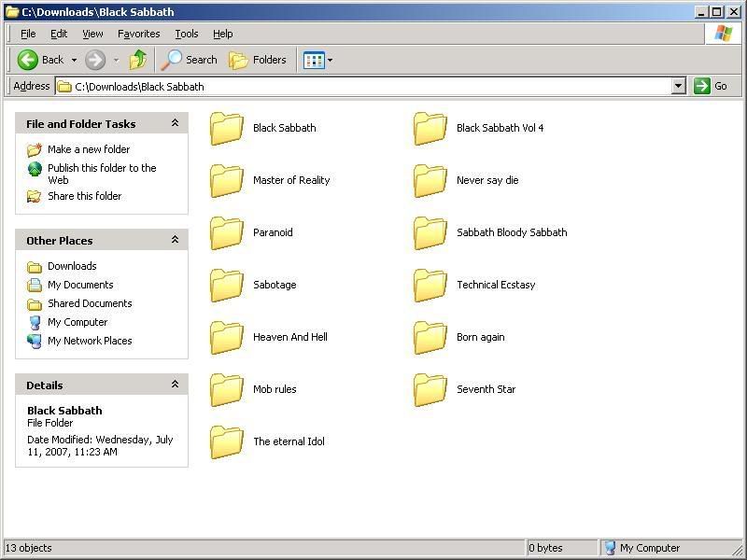Select the Born again folder icon

(430, 338)
